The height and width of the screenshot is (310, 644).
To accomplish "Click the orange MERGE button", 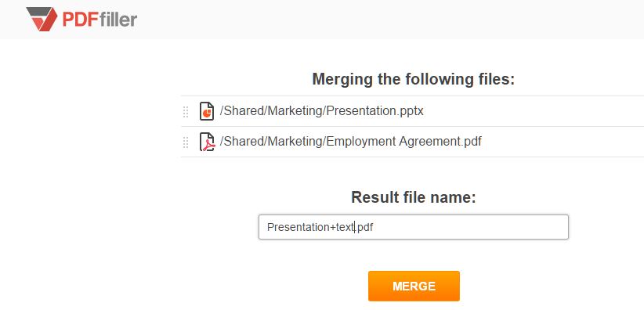I will pos(414,286).
